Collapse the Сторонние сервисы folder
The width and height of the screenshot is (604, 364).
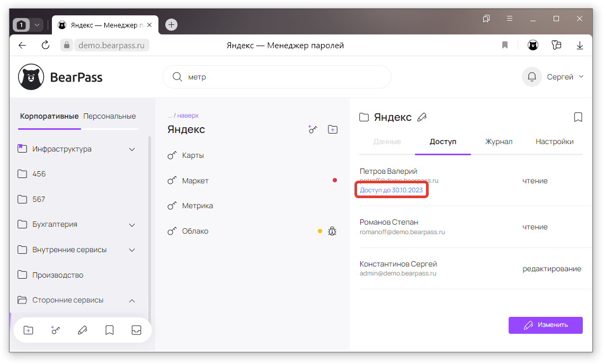[x=132, y=300]
